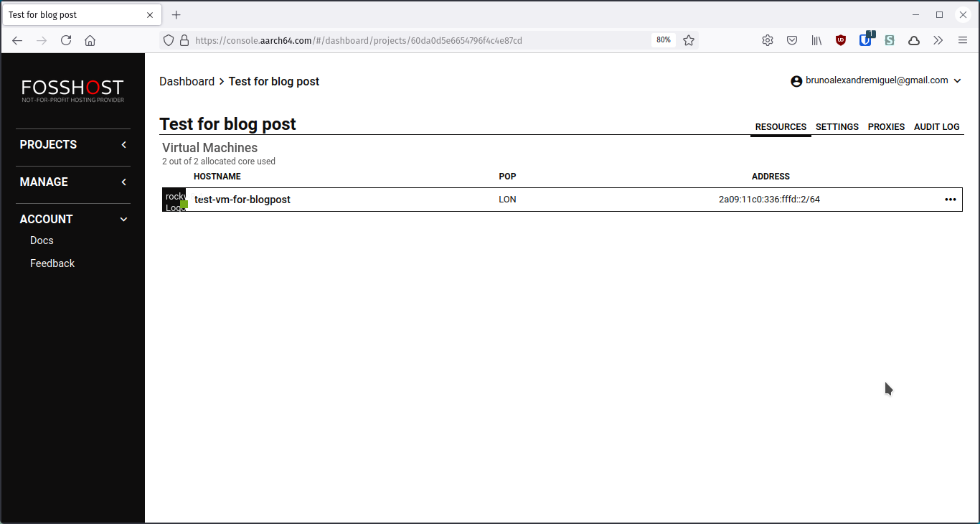980x524 pixels.
Task: Open a new browser tab
Action: pyautogui.click(x=176, y=14)
